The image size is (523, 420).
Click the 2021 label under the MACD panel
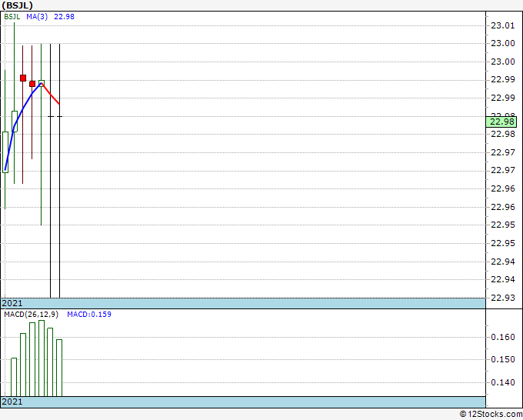click(x=12, y=402)
